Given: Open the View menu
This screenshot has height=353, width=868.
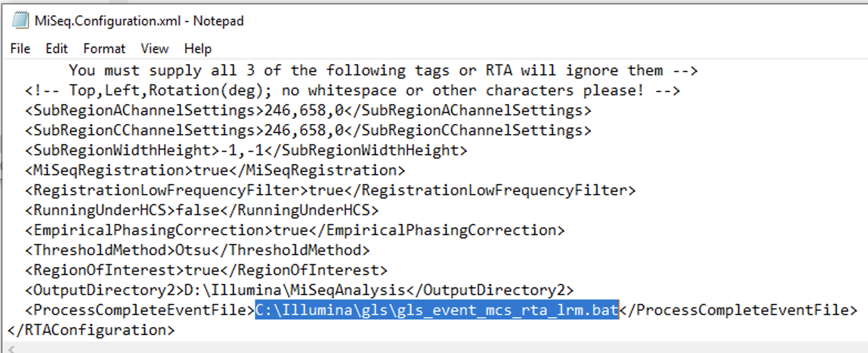Looking at the screenshot, I should (155, 49).
